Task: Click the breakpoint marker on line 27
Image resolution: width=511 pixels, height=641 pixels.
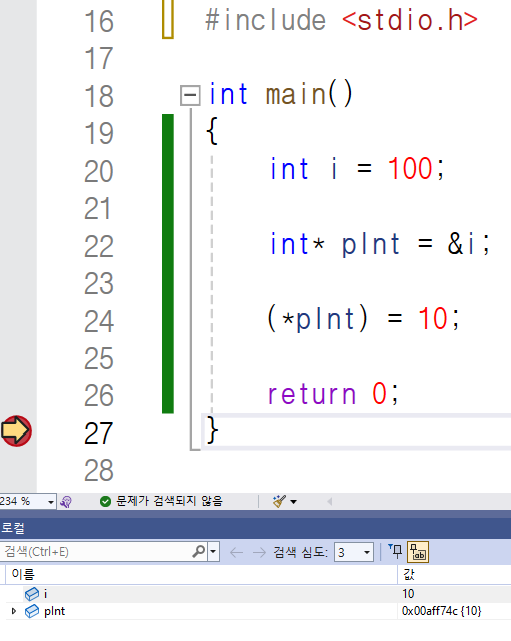Action: (x=16, y=431)
